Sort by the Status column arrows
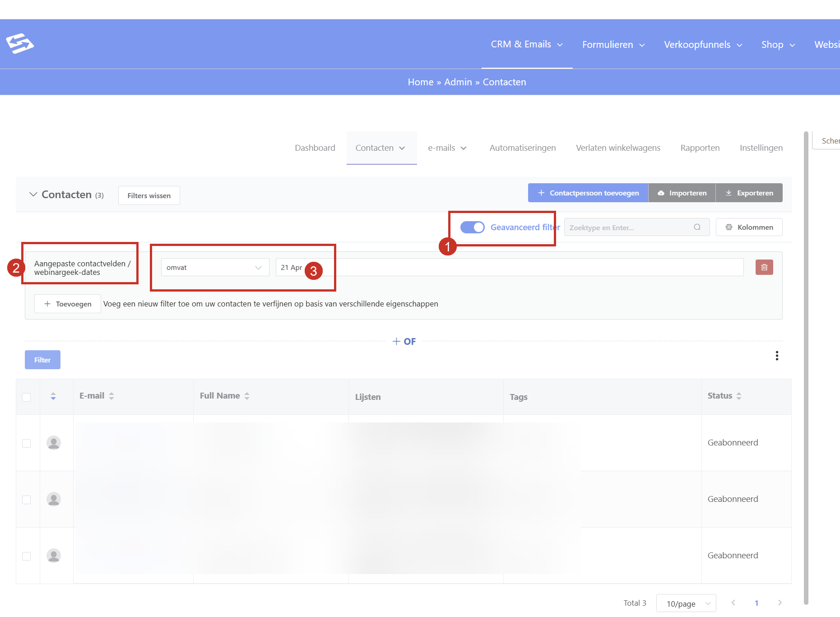The width and height of the screenshot is (840, 617). point(739,396)
